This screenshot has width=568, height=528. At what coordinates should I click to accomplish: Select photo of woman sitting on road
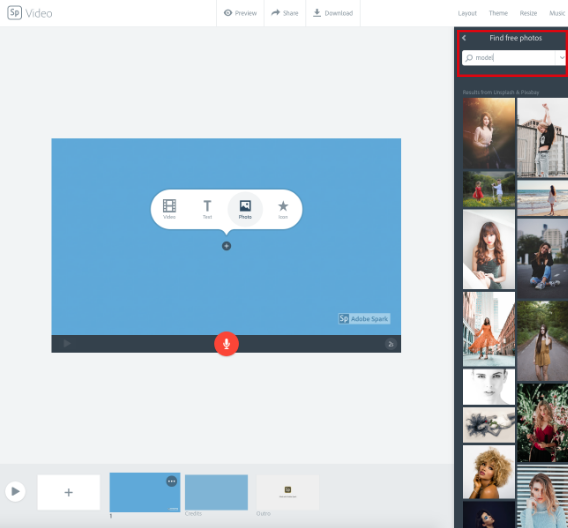click(542, 258)
